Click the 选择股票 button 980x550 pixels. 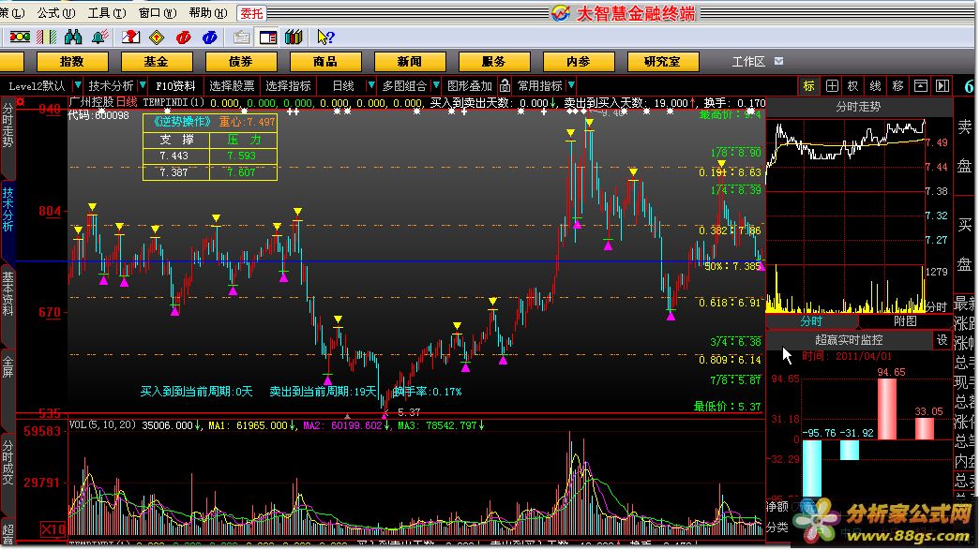tap(232, 85)
